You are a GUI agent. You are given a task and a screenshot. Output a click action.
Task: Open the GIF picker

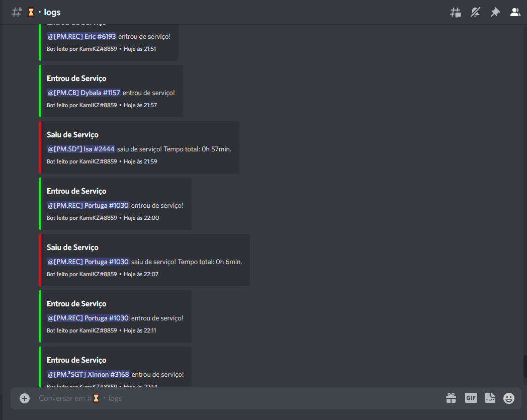[x=471, y=398]
